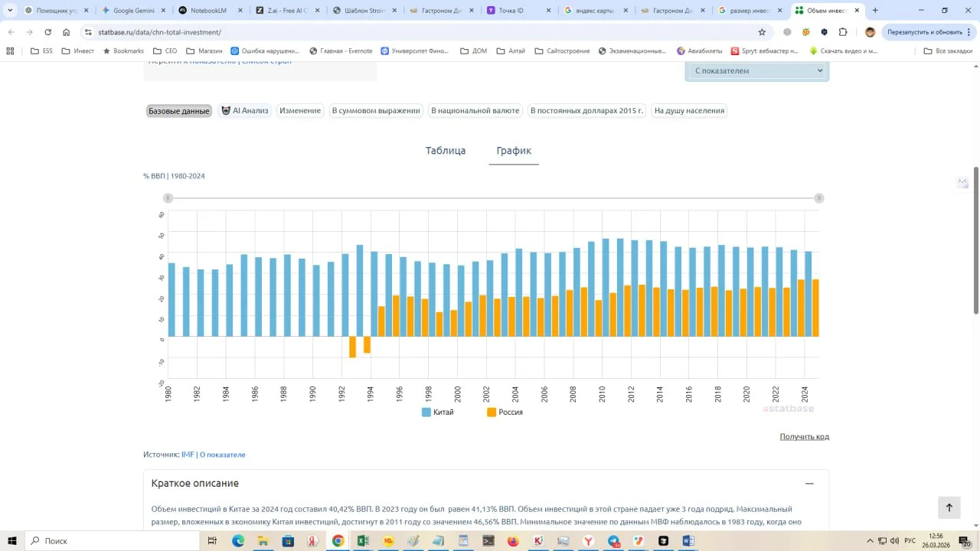Image resolution: width=980 pixels, height=551 pixels.
Task: Collapse the Краткое описание section
Action: [x=809, y=484]
